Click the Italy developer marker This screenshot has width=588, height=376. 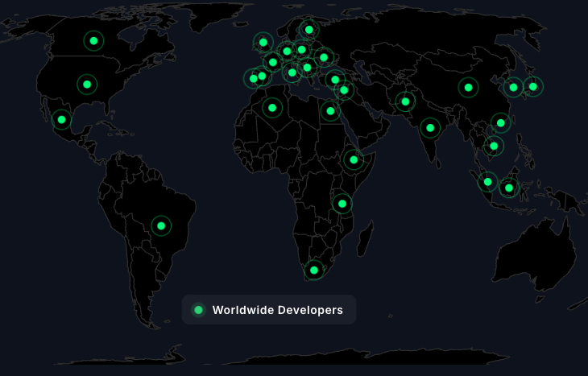point(292,72)
